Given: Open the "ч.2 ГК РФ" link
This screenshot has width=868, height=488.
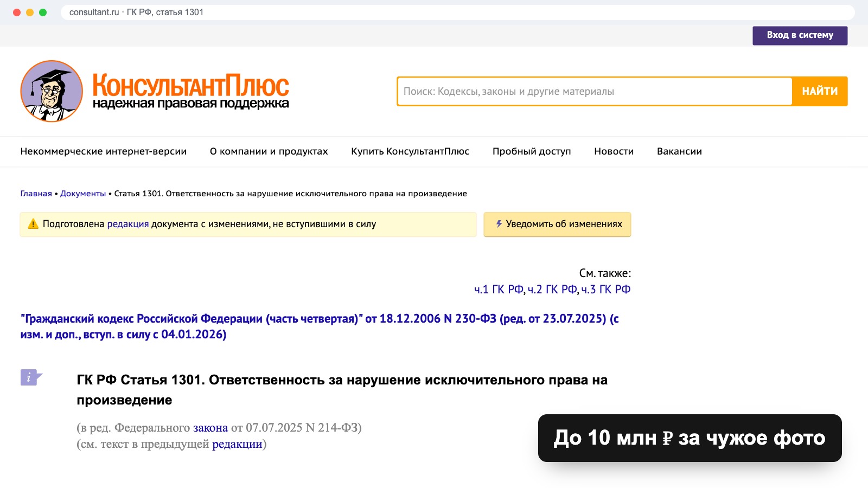Looking at the screenshot, I should click(x=552, y=290).
